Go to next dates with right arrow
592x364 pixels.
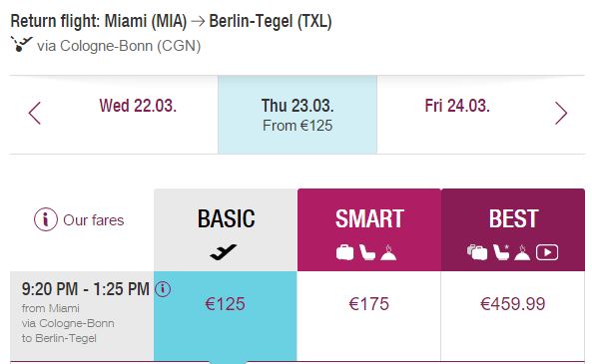[x=561, y=113]
